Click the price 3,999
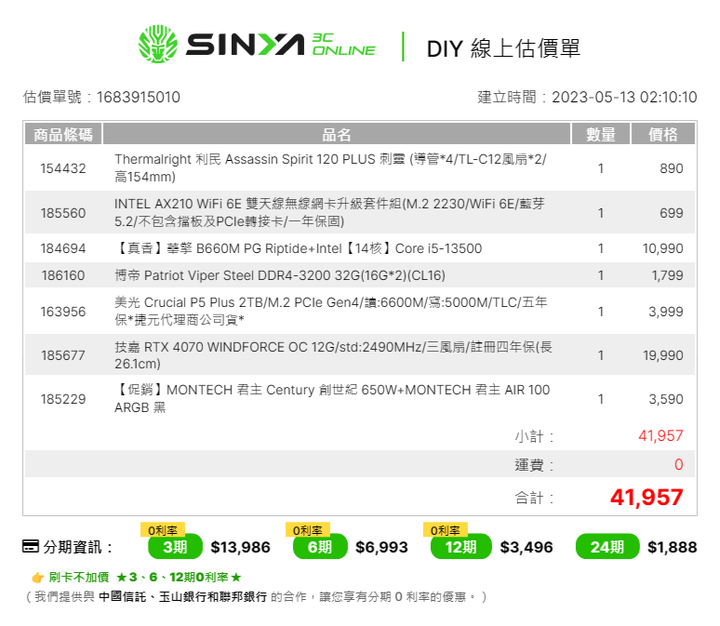720x626 pixels. coord(666,312)
